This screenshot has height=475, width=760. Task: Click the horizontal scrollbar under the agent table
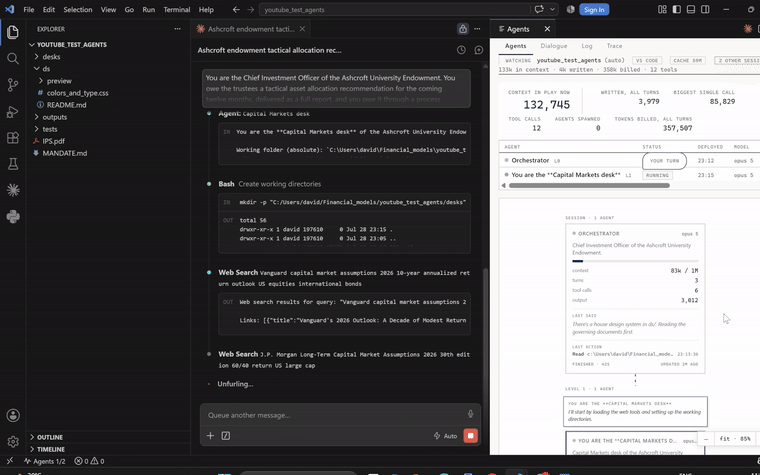(x=589, y=186)
